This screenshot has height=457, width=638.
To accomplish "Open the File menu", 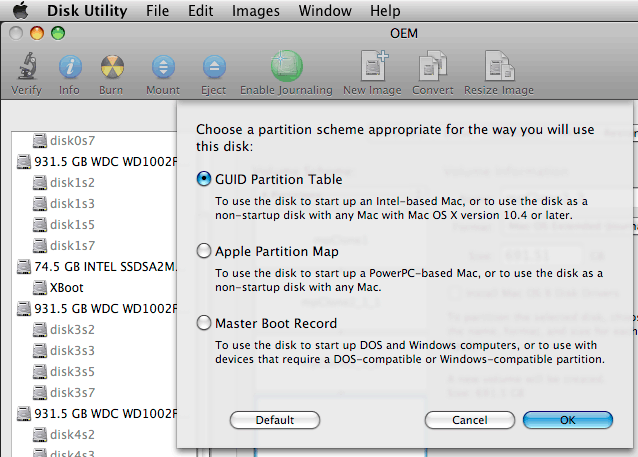I will pos(157,11).
